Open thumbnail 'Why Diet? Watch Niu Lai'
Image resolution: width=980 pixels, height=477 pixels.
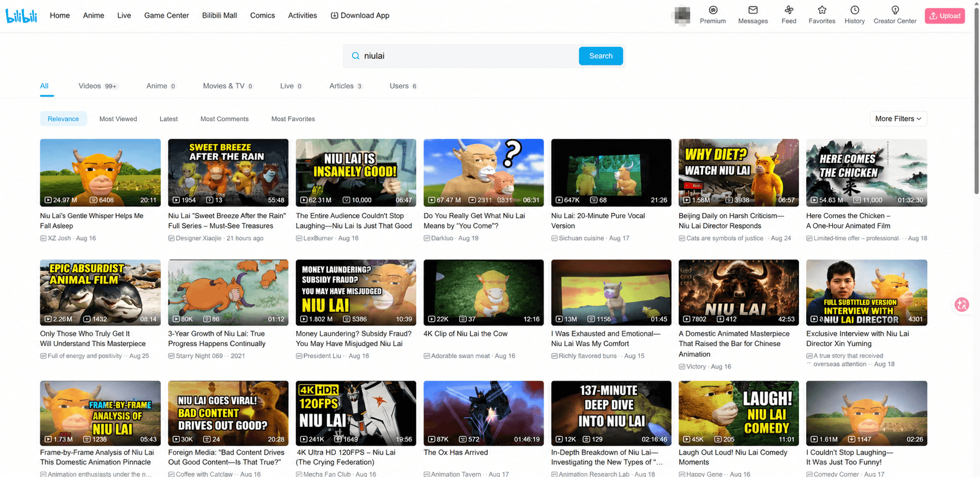click(x=739, y=173)
